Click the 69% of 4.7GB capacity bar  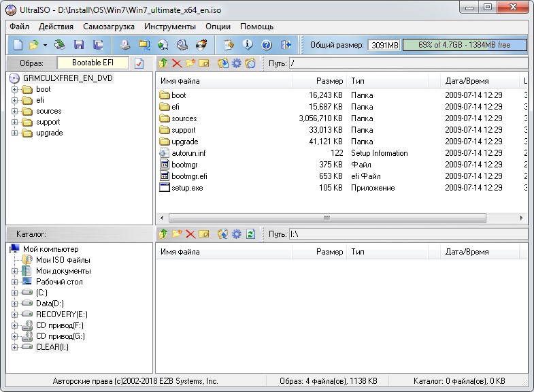(x=465, y=45)
